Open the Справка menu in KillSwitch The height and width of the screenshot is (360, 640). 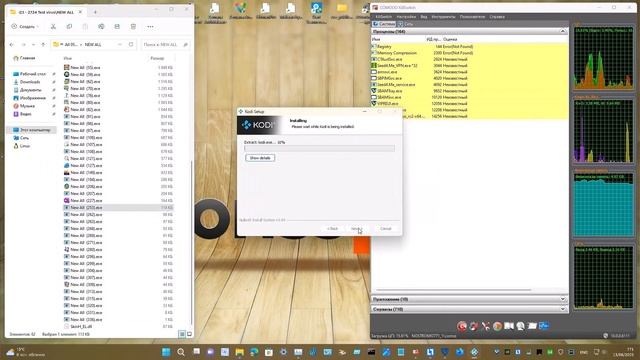(497, 17)
